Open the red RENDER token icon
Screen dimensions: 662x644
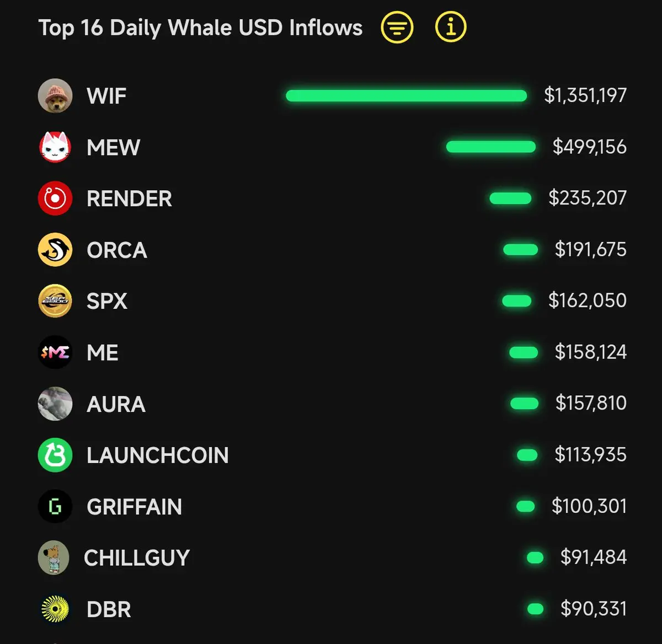[55, 198]
